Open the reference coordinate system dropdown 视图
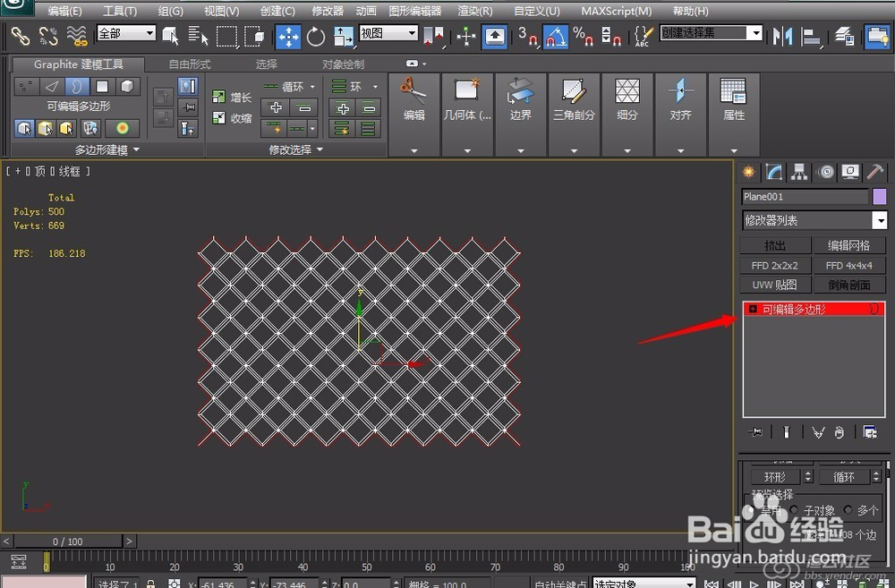Screen dimensions: 895x588 click(388, 33)
